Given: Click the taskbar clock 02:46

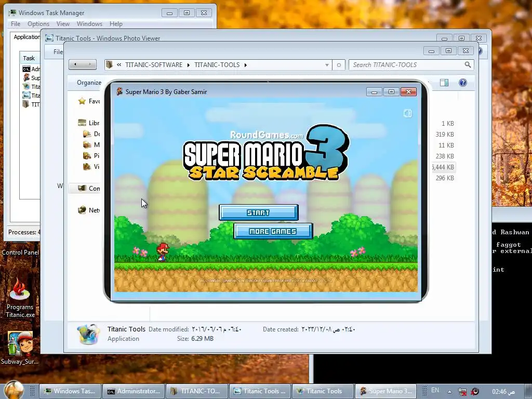Looking at the screenshot, I should tap(504, 392).
